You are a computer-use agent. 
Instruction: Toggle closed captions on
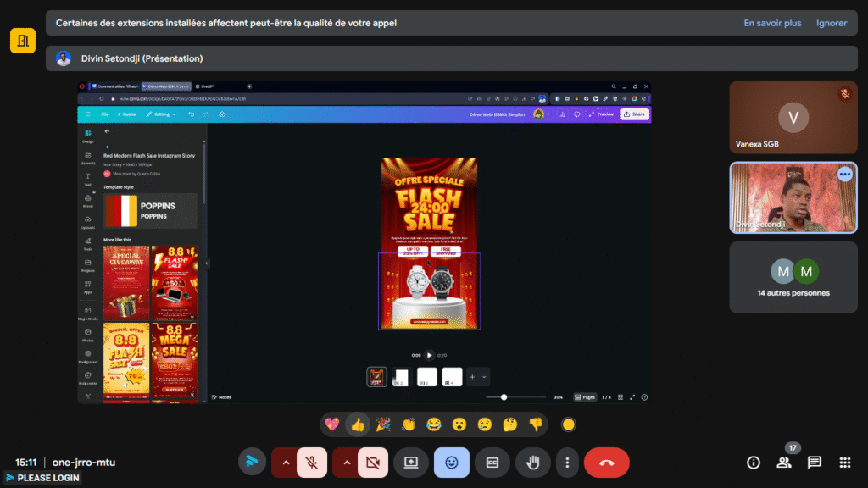pyautogui.click(x=492, y=463)
